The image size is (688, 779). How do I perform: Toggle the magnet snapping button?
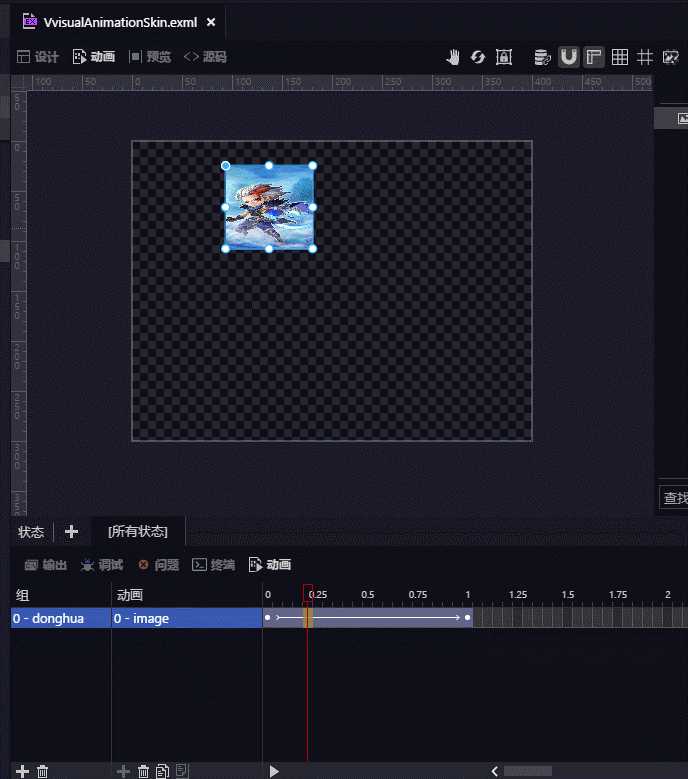pos(568,57)
